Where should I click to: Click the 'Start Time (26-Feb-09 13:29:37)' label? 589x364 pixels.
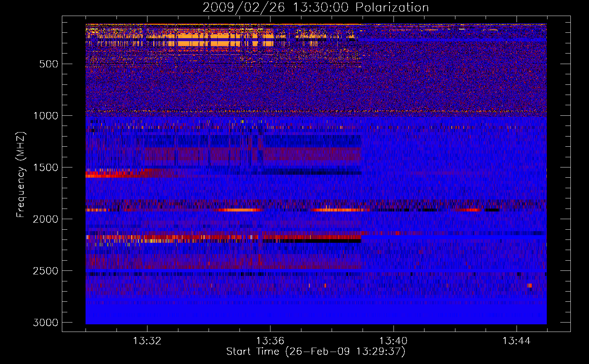click(x=316, y=352)
